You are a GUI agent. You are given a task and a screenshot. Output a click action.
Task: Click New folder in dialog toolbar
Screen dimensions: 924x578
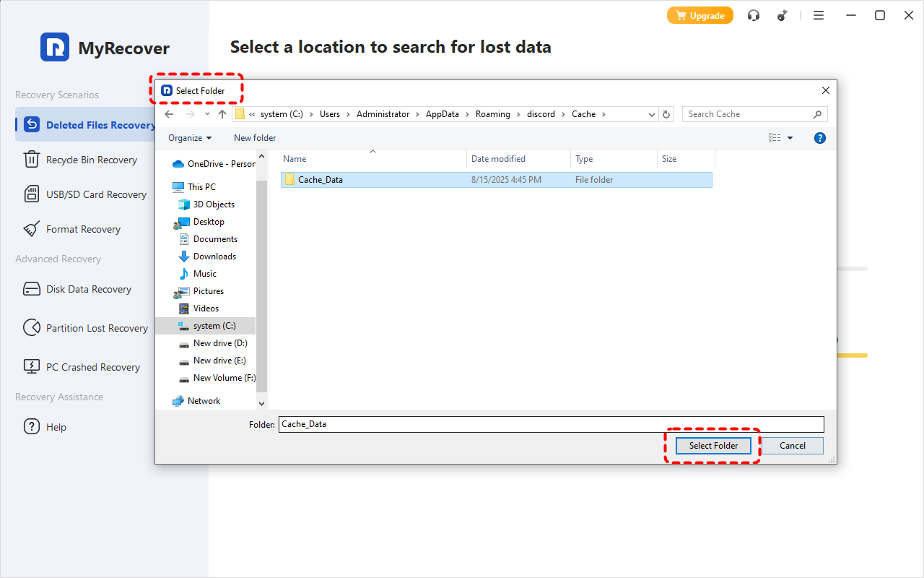pyautogui.click(x=255, y=138)
